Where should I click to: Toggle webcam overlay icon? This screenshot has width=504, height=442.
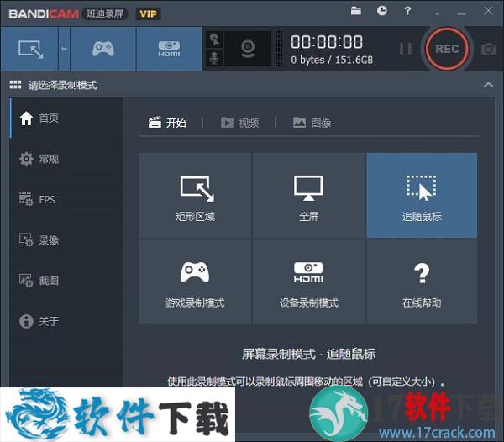[248, 49]
